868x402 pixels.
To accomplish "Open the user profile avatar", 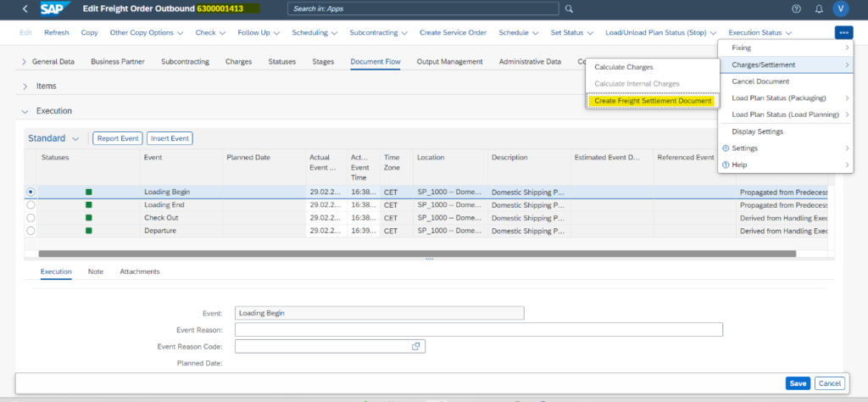I will pos(841,8).
